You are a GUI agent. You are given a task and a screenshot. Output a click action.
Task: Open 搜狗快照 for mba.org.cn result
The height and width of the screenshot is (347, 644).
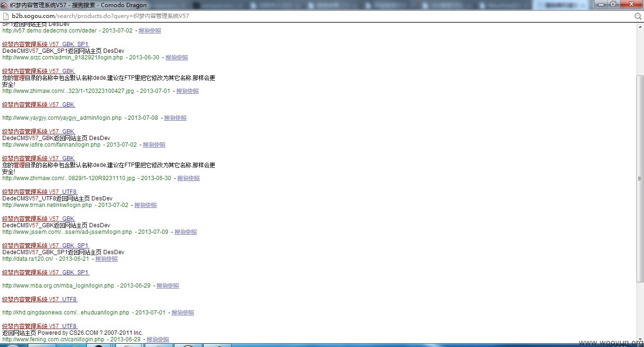click(x=168, y=286)
